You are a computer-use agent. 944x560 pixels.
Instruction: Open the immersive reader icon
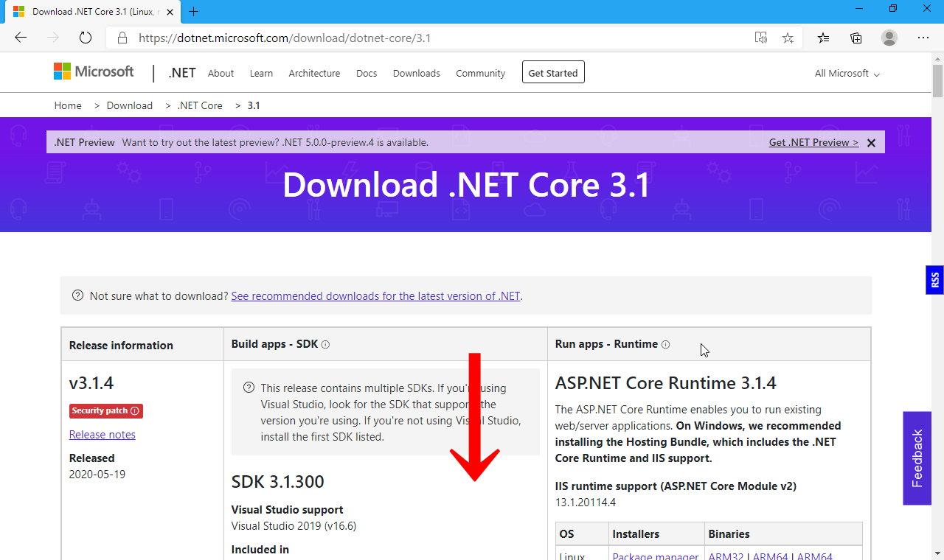click(760, 38)
